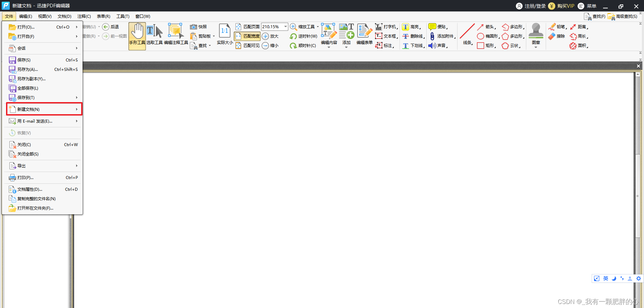
Task: Select the 距离 distance measure tool
Action: 580,27
